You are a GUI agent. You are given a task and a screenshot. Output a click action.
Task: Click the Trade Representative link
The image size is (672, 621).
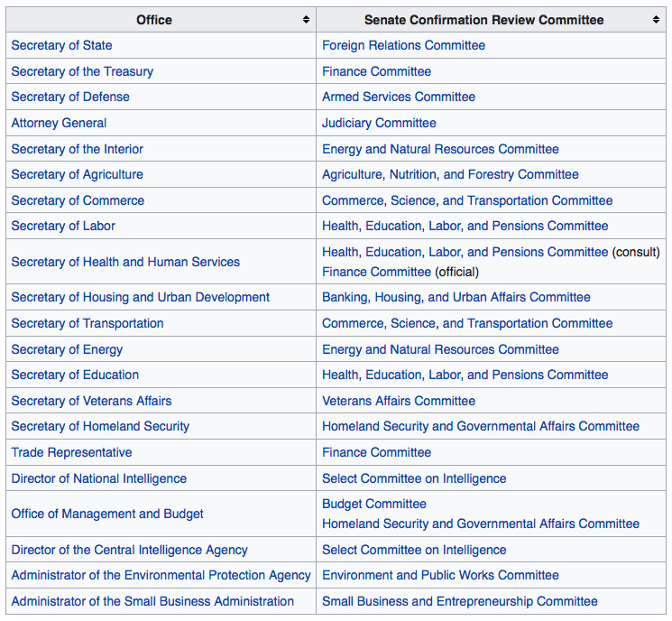(71, 452)
